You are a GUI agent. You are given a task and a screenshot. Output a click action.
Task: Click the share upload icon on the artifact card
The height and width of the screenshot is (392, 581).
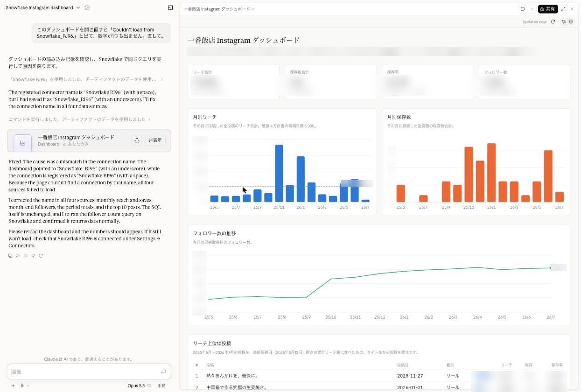pyautogui.click(x=137, y=140)
